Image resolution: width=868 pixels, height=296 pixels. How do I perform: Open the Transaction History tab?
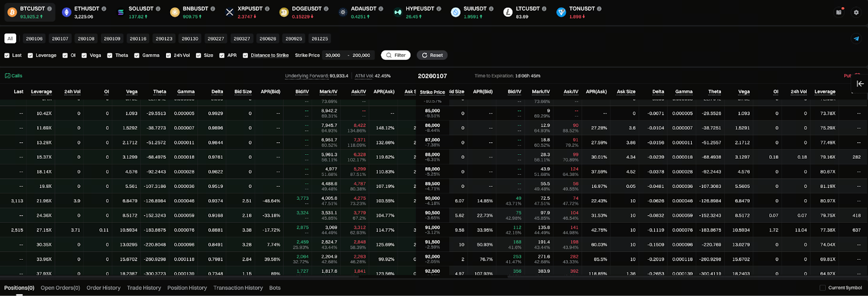(238, 288)
